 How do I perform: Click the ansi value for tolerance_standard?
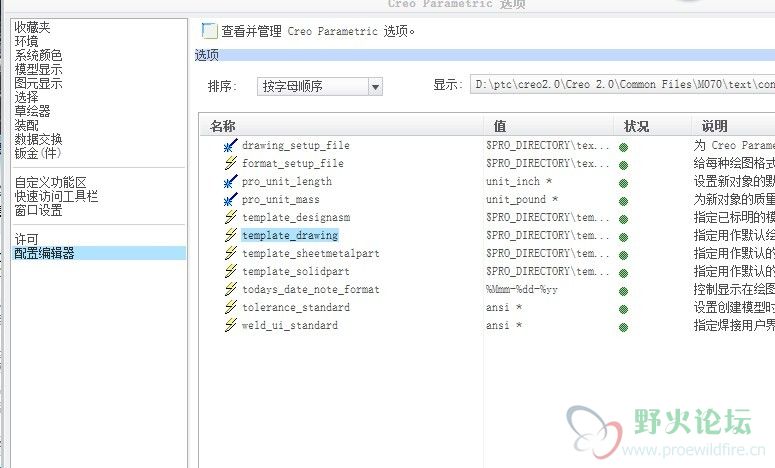coord(504,307)
